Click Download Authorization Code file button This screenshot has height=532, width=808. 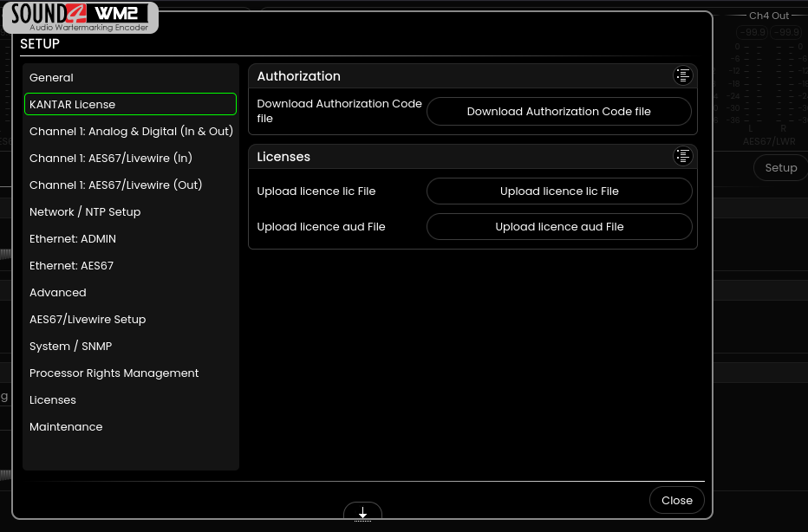559,111
